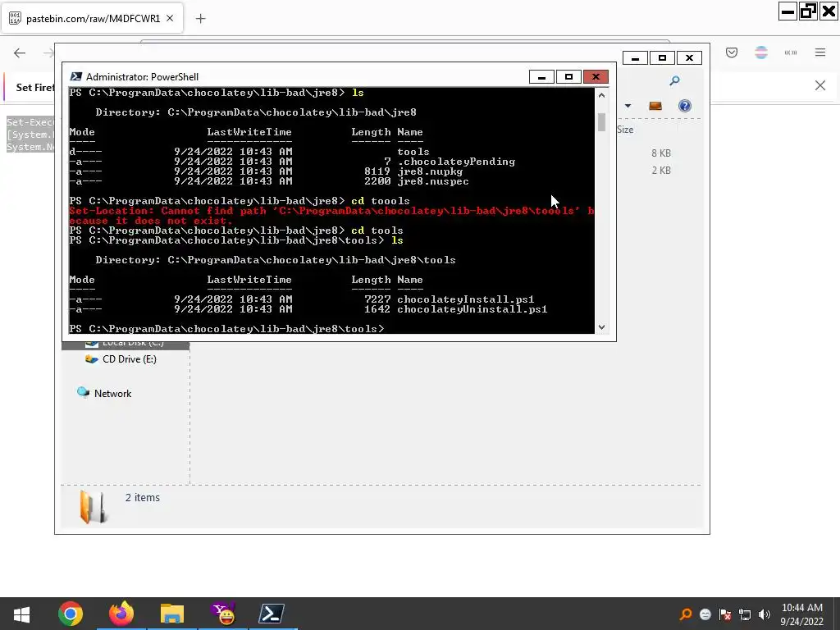Click the Firefox Pocket save icon

(732, 52)
